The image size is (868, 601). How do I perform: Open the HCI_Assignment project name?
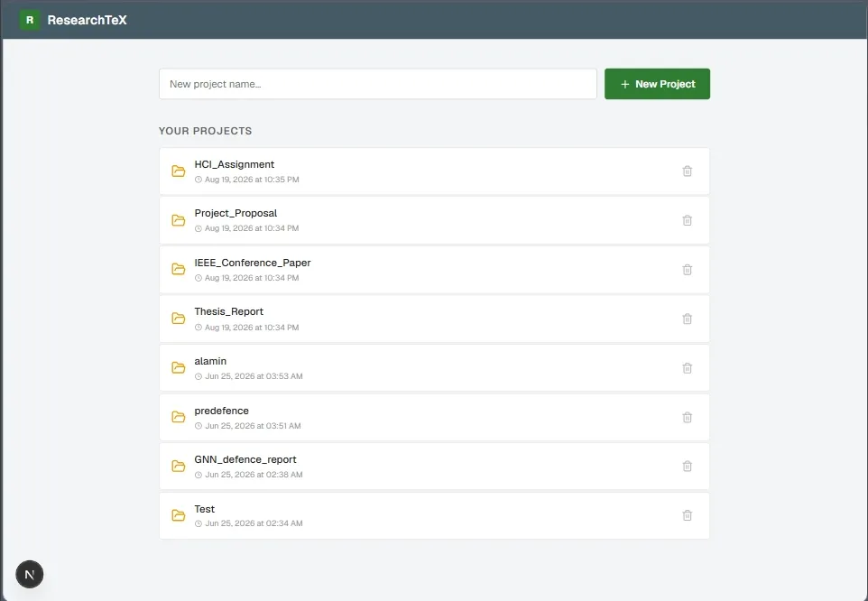point(235,164)
